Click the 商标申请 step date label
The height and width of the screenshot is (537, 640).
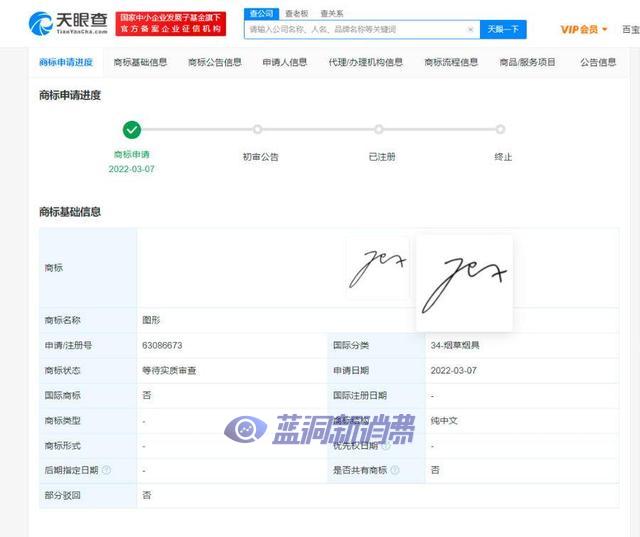(131, 169)
